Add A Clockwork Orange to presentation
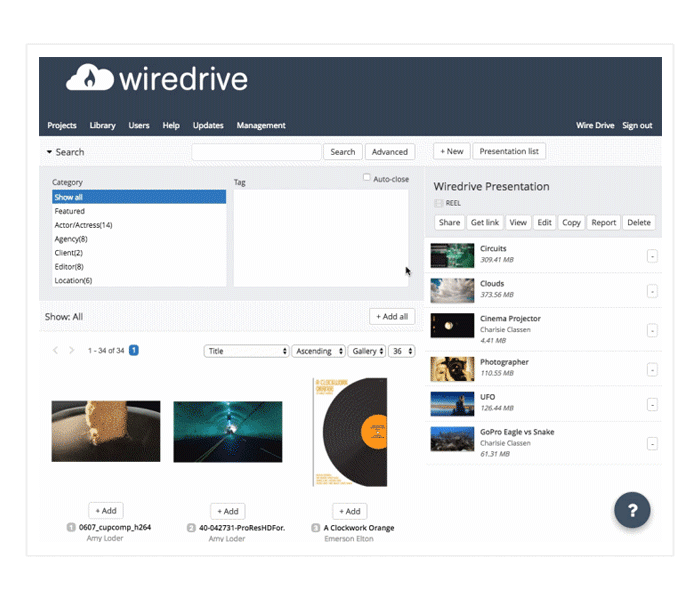Screen dimensions: 700x600 pyautogui.click(x=350, y=511)
